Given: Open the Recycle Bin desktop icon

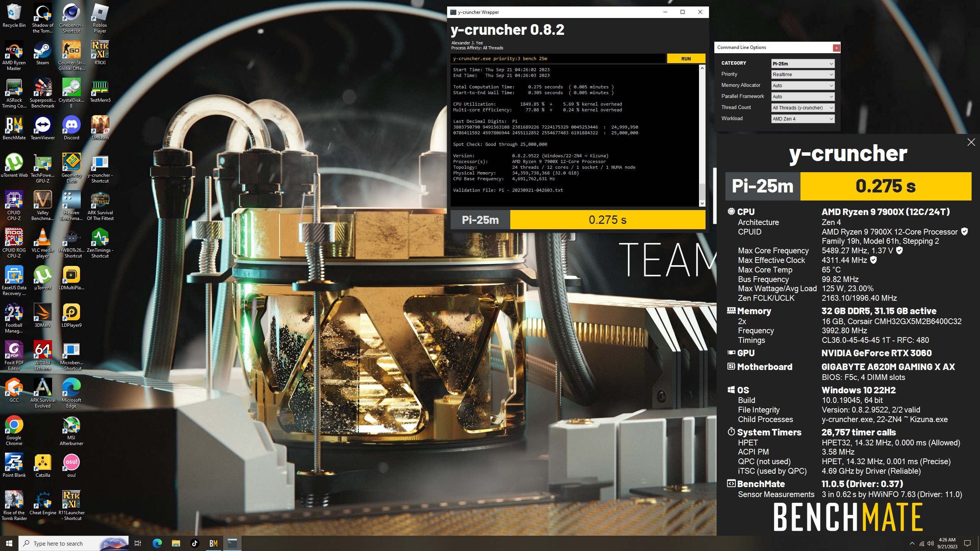Looking at the screenshot, I should (x=14, y=16).
